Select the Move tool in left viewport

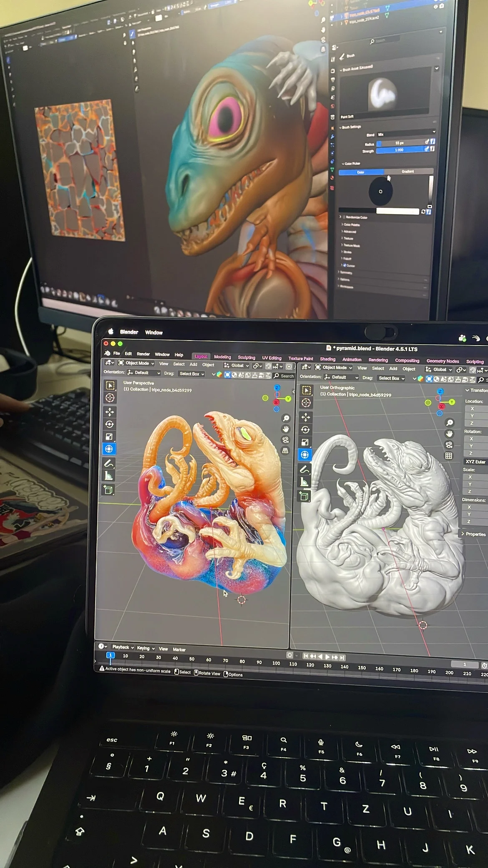[110, 412]
